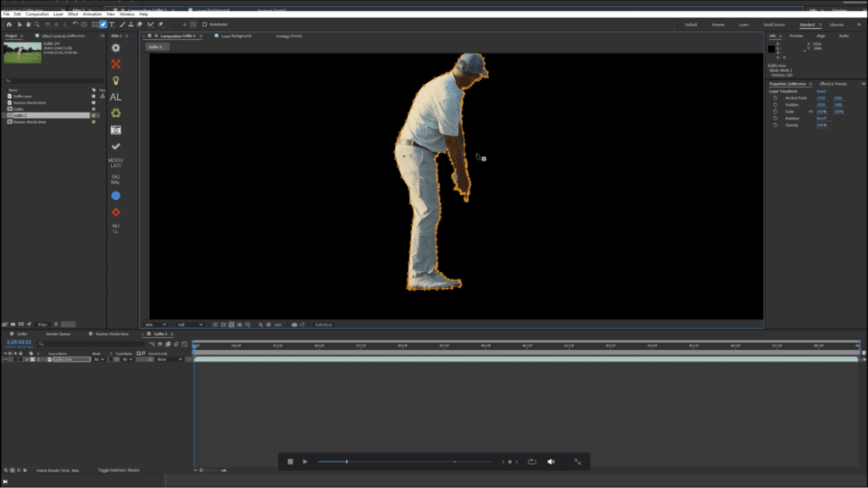Image resolution: width=868 pixels, height=488 pixels.
Task: Click the red arrows icon in Kliter panel
Action: click(116, 64)
